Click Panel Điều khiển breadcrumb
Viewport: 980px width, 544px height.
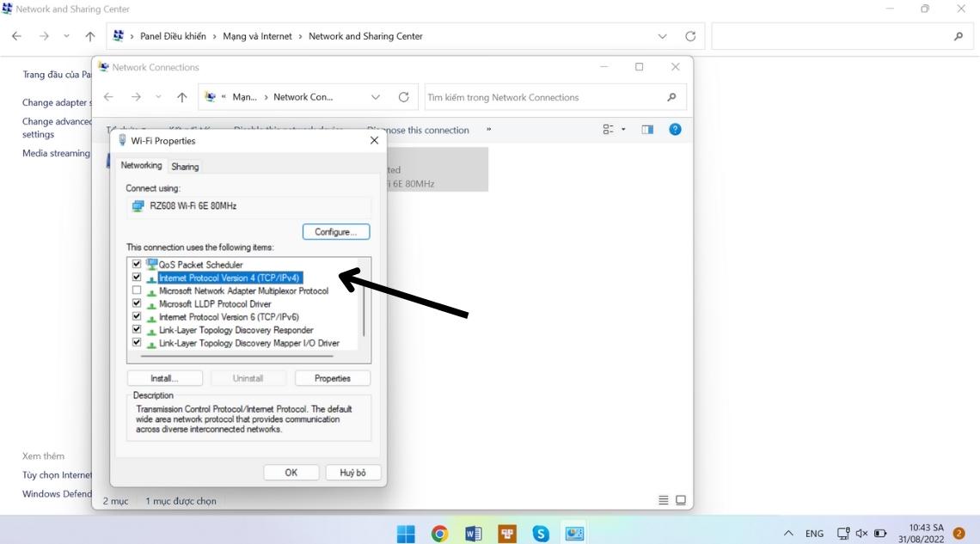click(x=173, y=36)
